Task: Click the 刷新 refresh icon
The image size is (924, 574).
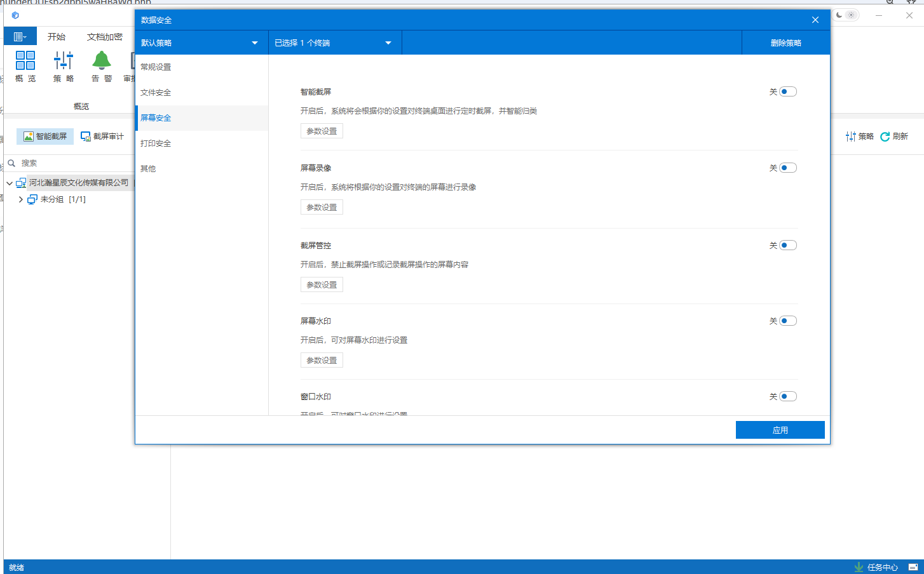Action: click(885, 137)
